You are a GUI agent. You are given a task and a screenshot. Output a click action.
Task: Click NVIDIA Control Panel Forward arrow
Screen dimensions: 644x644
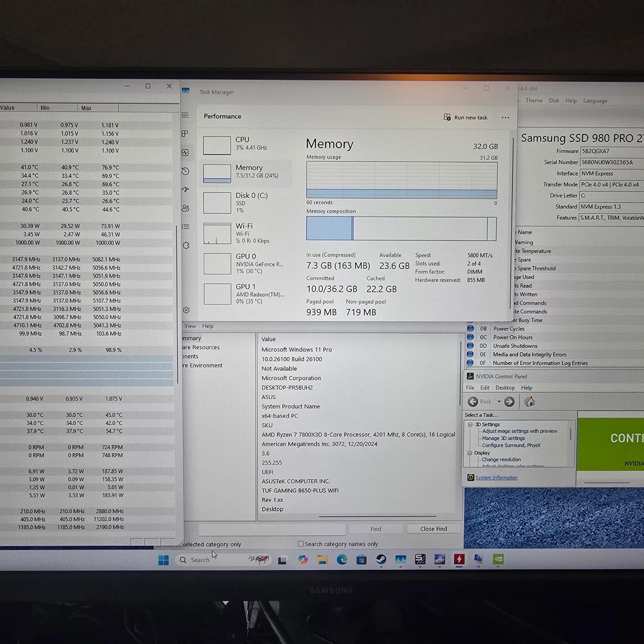[509, 402]
